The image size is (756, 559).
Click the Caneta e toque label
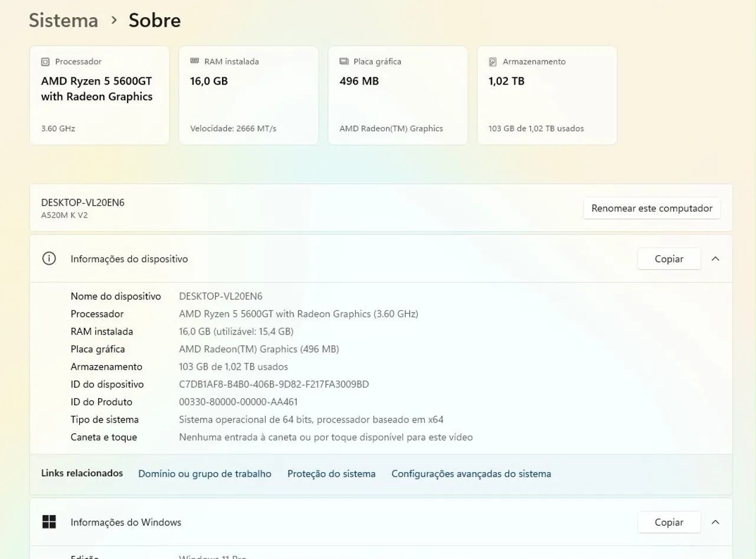pos(104,437)
